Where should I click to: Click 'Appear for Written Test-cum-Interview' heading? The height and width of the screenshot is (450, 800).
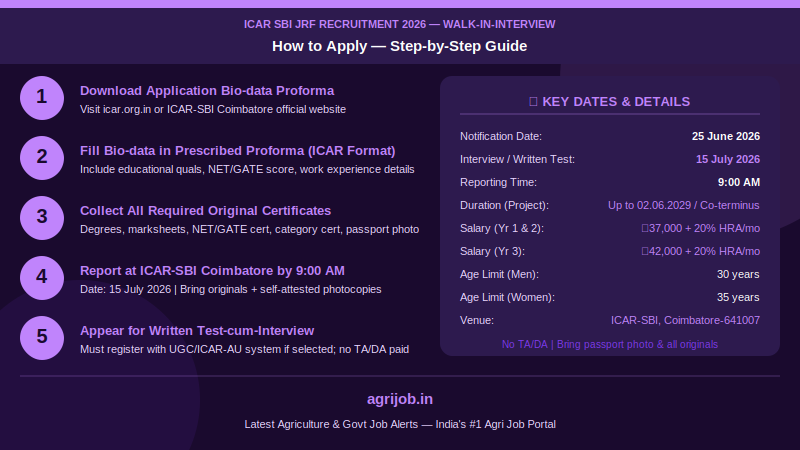(197, 331)
